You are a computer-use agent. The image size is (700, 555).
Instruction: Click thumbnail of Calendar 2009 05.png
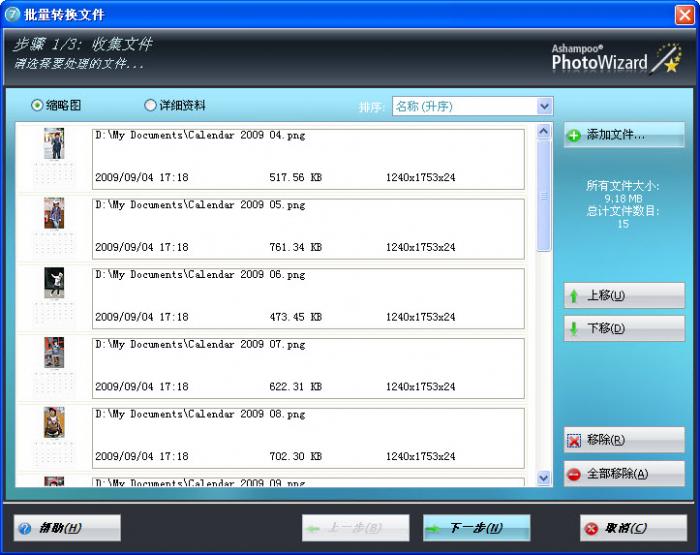(54, 214)
